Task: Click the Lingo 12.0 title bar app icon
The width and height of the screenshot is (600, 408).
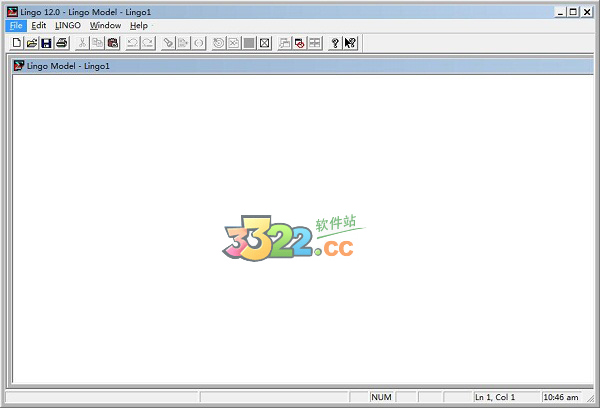Action: pyautogui.click(x=13, y=12)
